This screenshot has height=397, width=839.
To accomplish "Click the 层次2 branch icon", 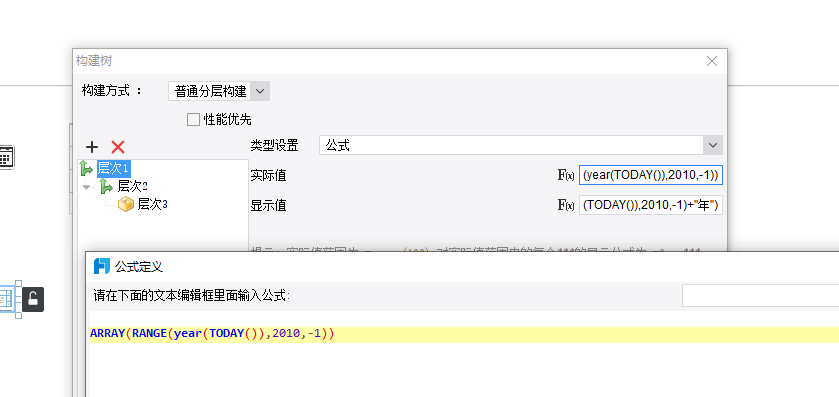I will [x=106, y=186].
